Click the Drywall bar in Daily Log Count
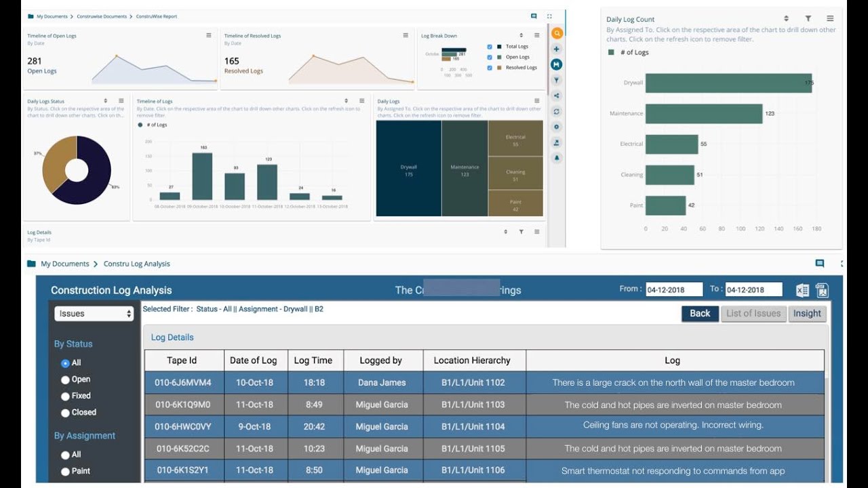Screen dimensions: 868x488 tap(728, 83)
